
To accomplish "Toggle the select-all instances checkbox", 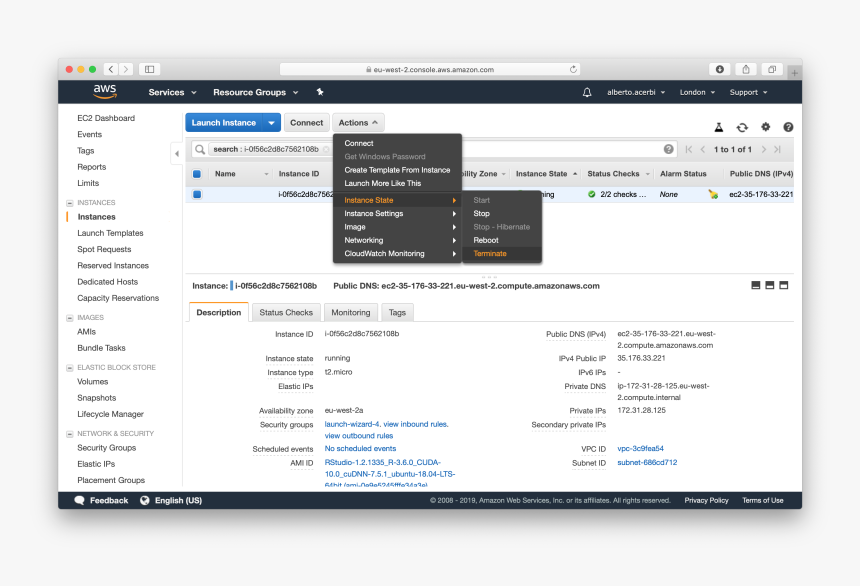I will coord(197,174).
